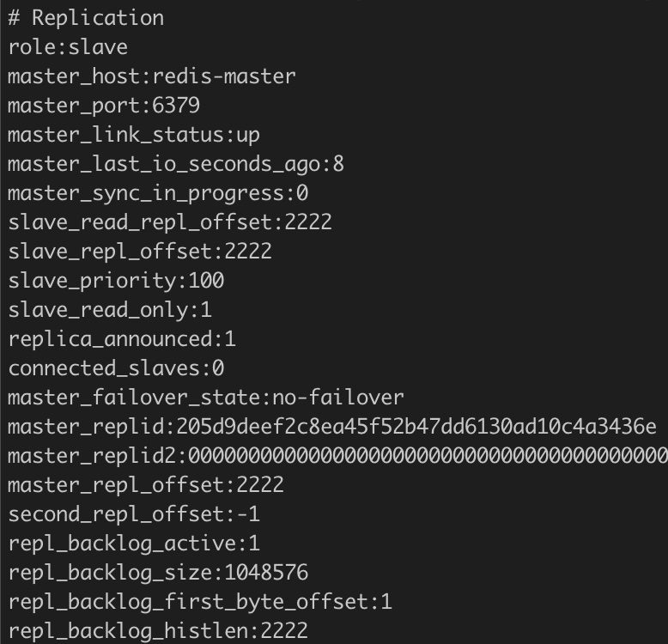The image size is (668, 644).
Task: Click the 'role:slave' line
Action: [68, 46]
